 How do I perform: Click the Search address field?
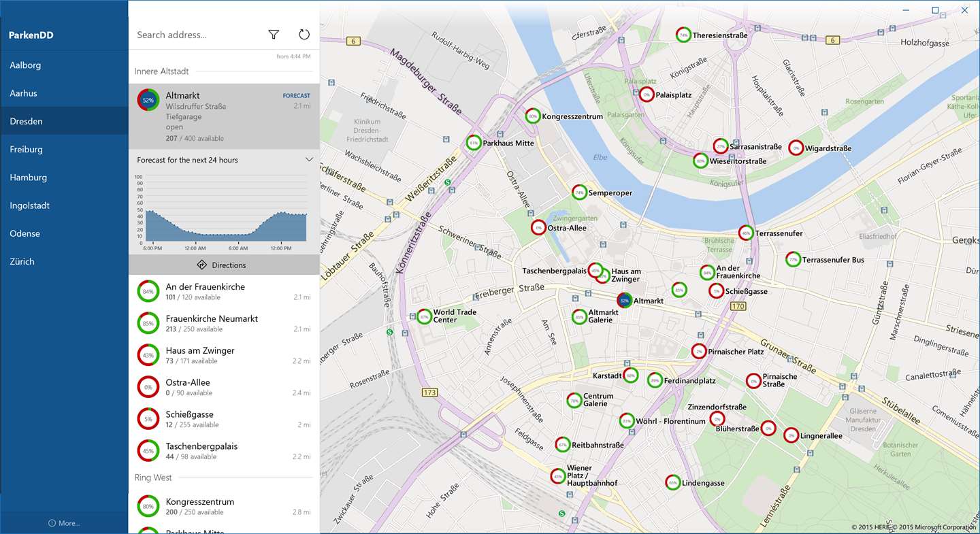[x=196, y=35]
